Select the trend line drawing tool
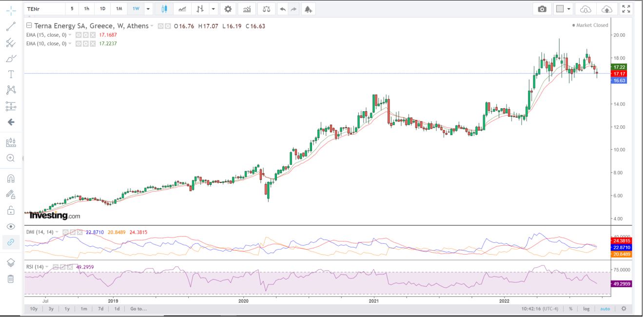Screen dimensions: 644x317 coord(11,27)
